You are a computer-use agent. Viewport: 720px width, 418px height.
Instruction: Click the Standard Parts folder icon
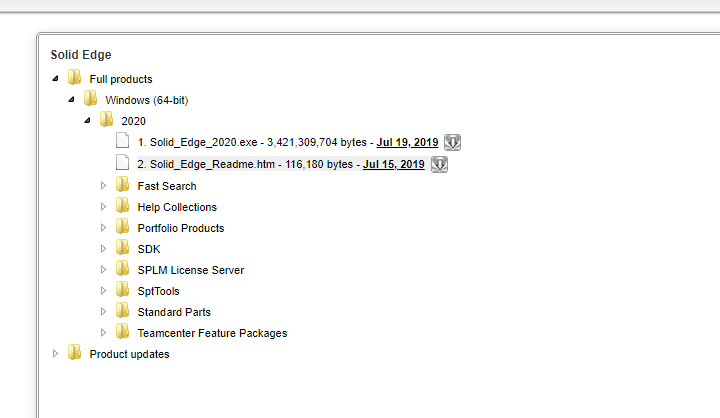tap(123, 311)
